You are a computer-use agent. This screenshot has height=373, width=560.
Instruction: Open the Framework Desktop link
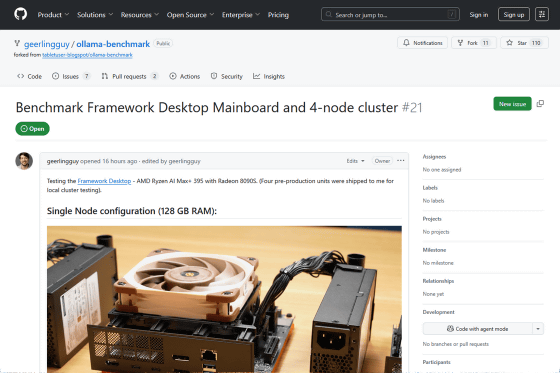pos(104,181)
